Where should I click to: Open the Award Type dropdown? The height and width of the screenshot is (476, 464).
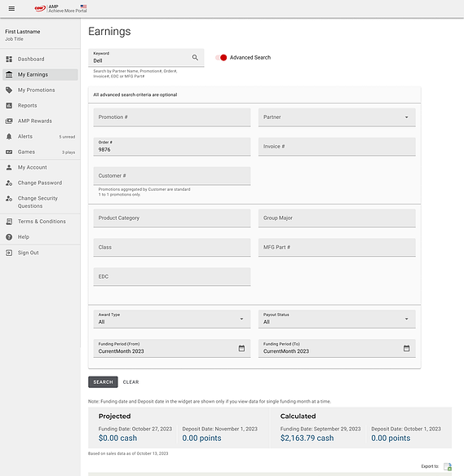coord(172,319)
